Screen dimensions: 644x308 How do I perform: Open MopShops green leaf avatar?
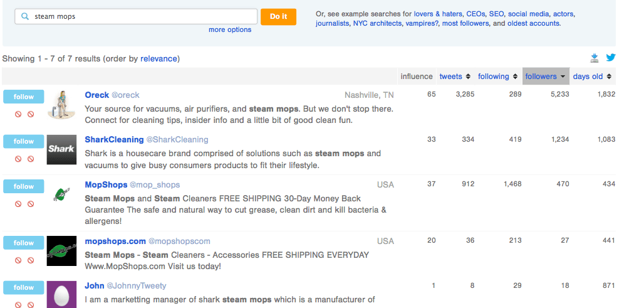point(61,194)
